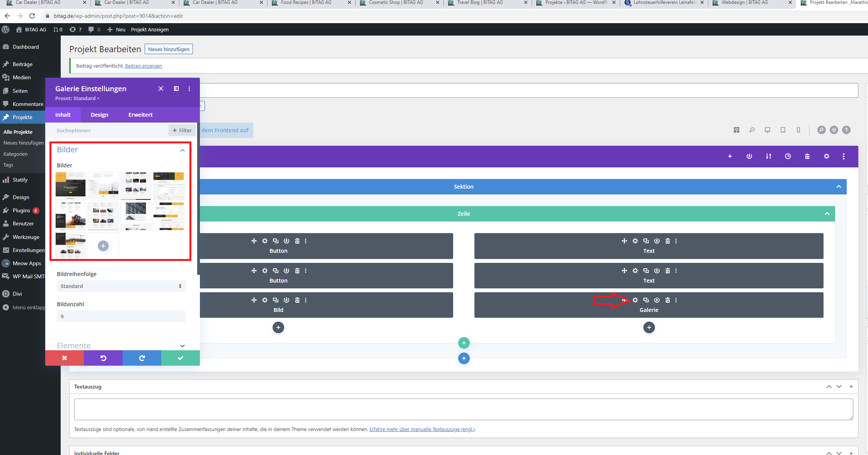
Task: Duplicate the Galerie module
Action: coord(646,300)
